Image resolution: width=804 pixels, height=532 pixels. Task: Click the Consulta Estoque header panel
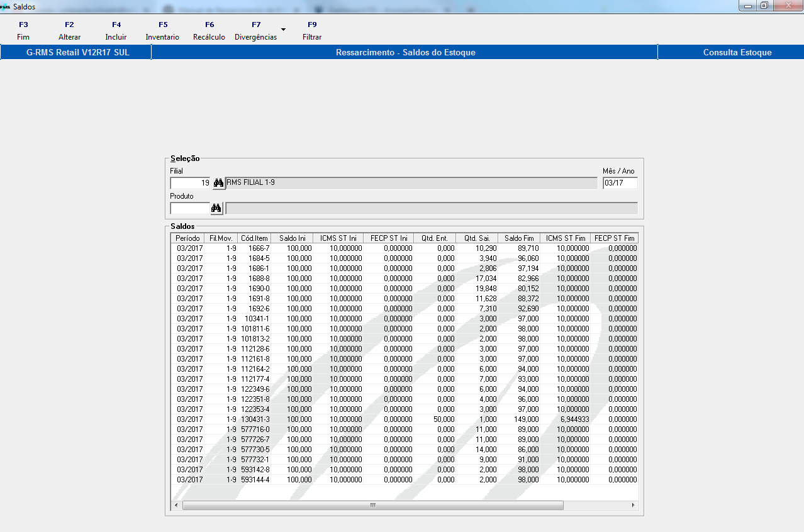tap(737, 52)
